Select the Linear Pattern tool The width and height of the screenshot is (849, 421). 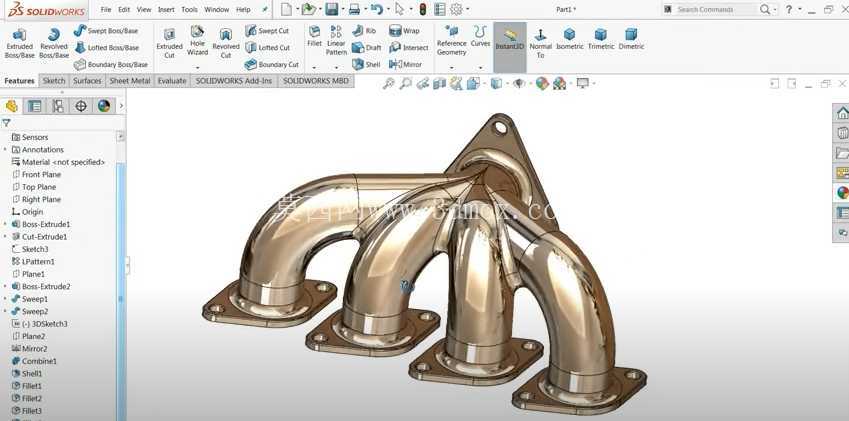point(336,41)
